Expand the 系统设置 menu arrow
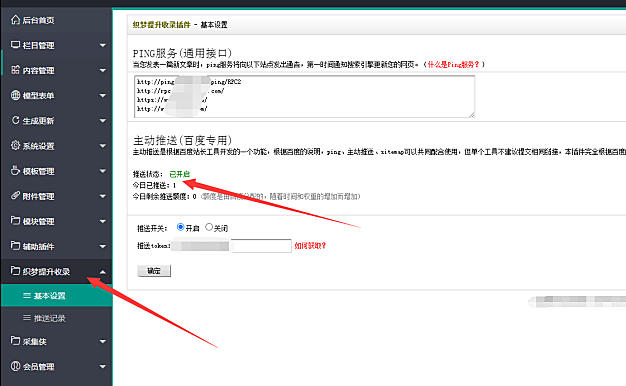 [103, 146]
